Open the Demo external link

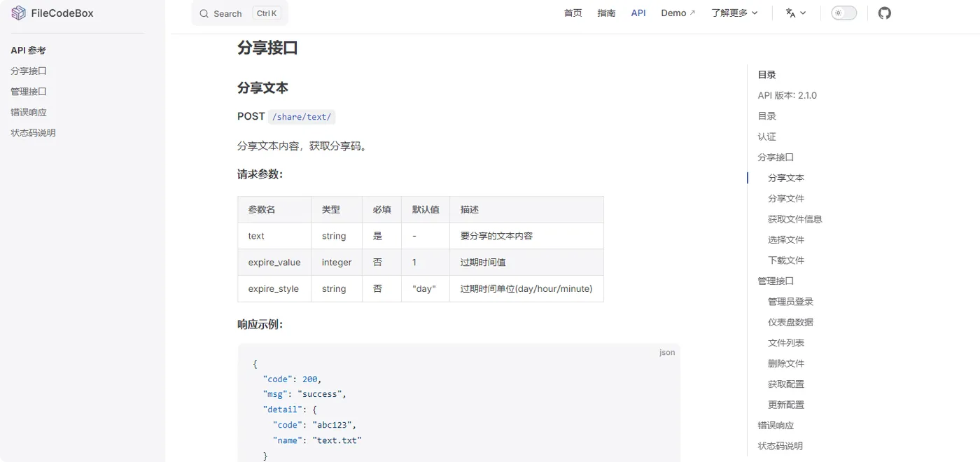[x=678, y=13]
